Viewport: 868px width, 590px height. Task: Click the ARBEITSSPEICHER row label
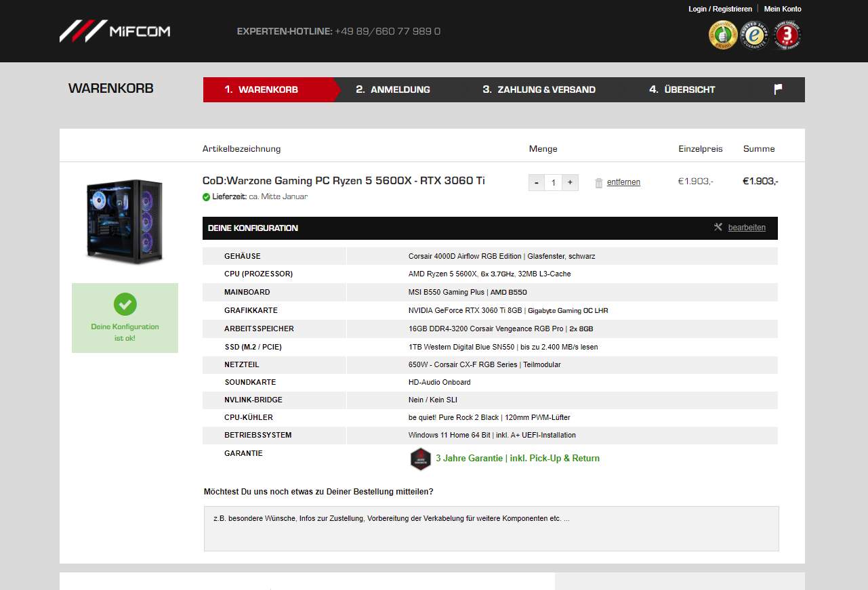[x=259, y=329]
